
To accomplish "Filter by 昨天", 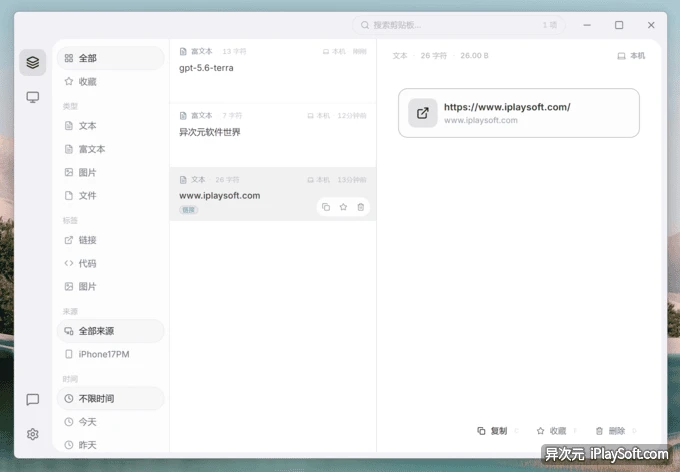I will [x=111, y=445].
